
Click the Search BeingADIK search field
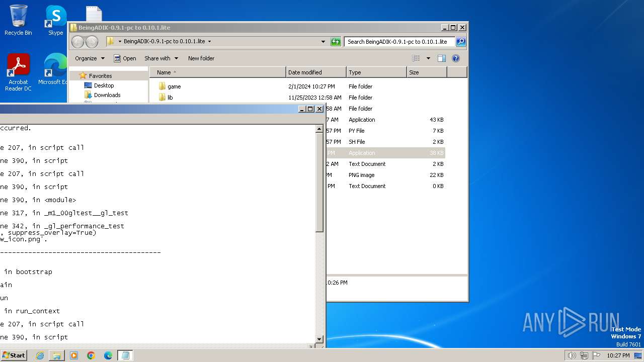tap(400, 42)
